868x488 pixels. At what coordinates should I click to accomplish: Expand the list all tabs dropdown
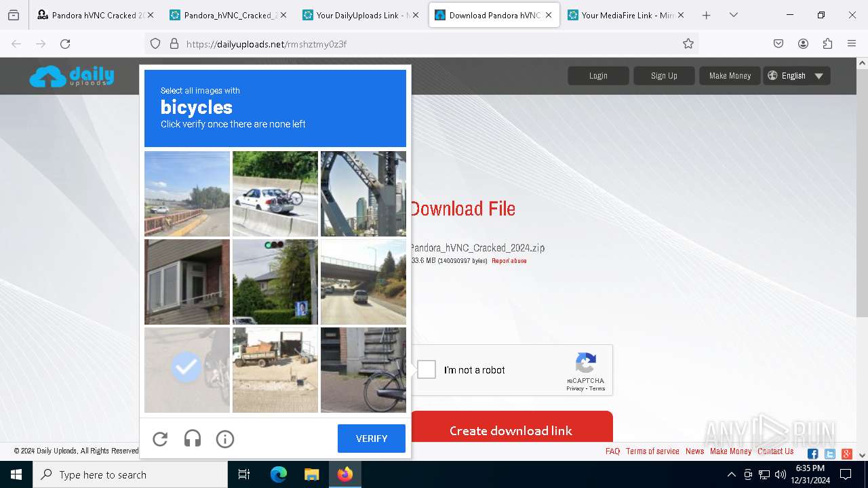[733, 15]
